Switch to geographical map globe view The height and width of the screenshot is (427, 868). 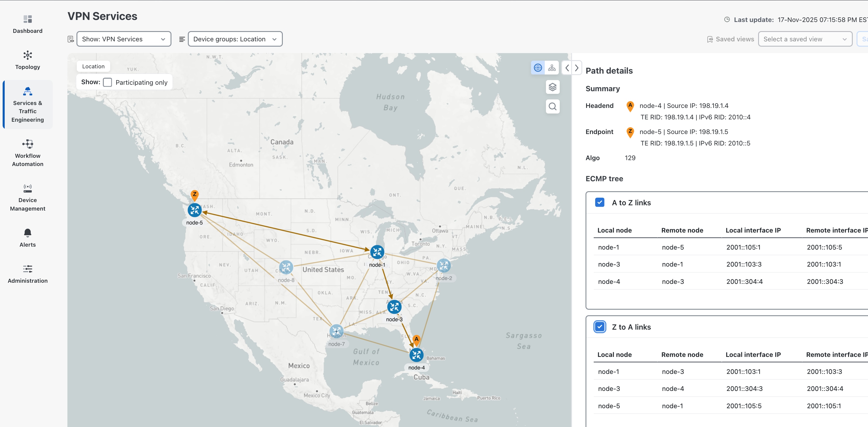pos(538,68)
